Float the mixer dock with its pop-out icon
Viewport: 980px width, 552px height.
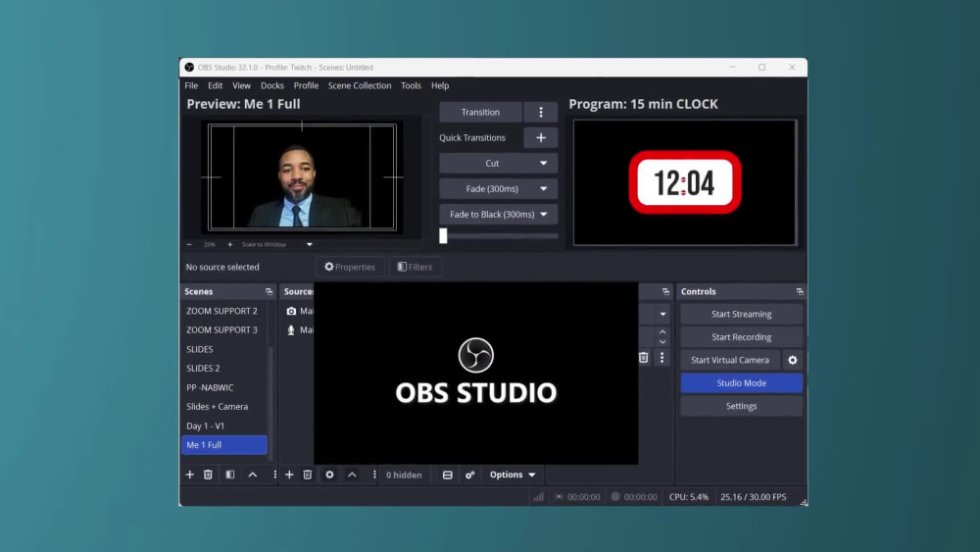tap(665, 292)
